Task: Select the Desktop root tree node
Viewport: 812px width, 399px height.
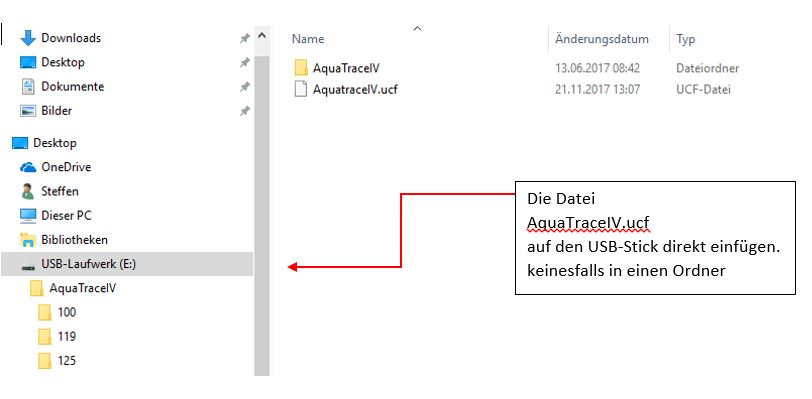Action: click(x=55, y=142)
